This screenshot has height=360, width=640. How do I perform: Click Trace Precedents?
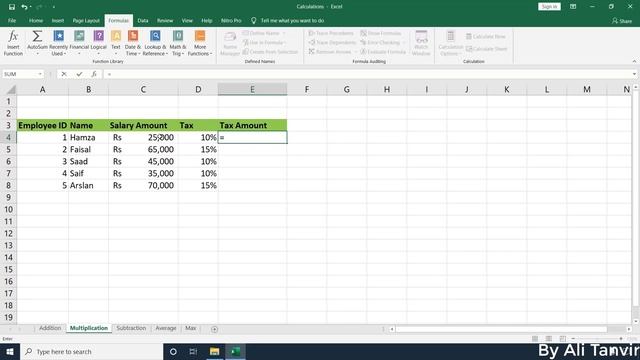tap(331, 33)
